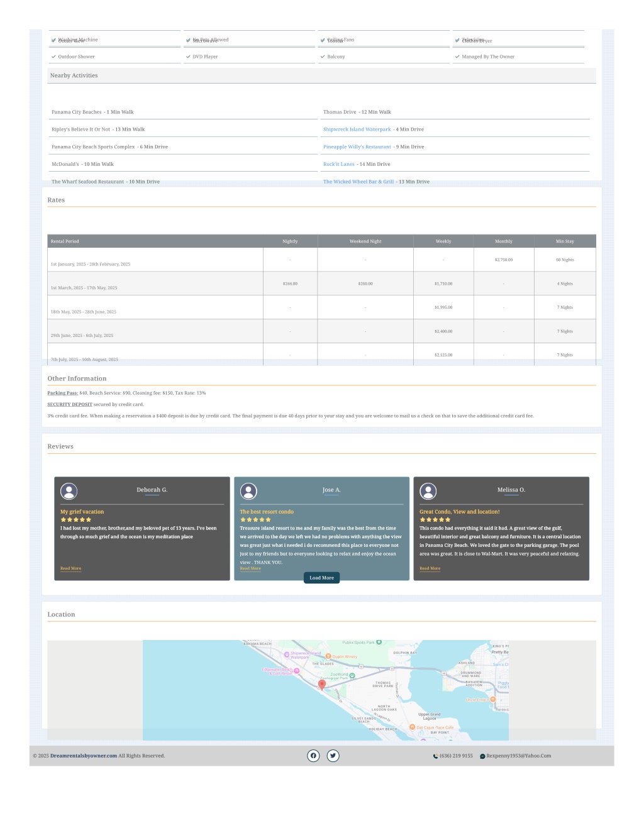The image size is (644, 833).
Task: Click the 18th May, 2025 - 28th June, 2025 period
Action: click(x=84, y=312)
